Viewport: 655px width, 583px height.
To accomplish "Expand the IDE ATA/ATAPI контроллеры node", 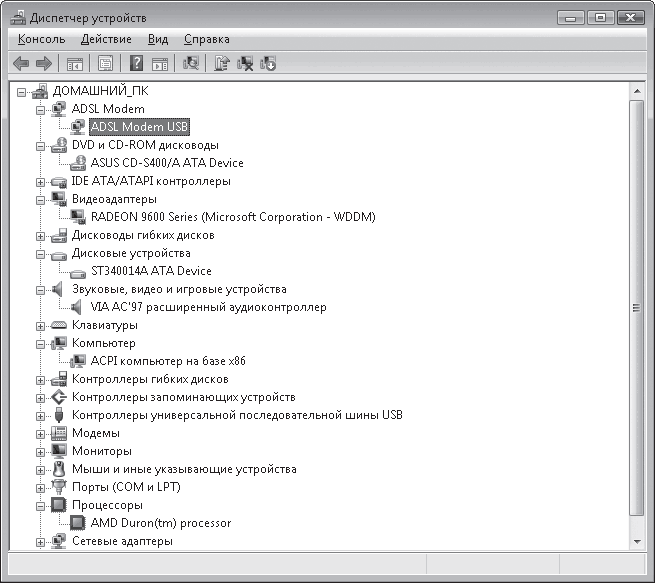I will pos(40,182).
